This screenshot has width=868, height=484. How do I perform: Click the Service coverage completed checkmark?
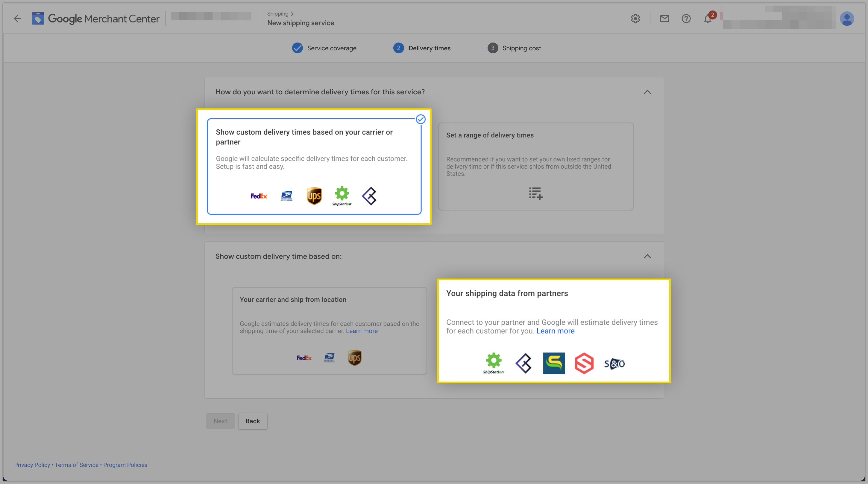pos(297,48)
